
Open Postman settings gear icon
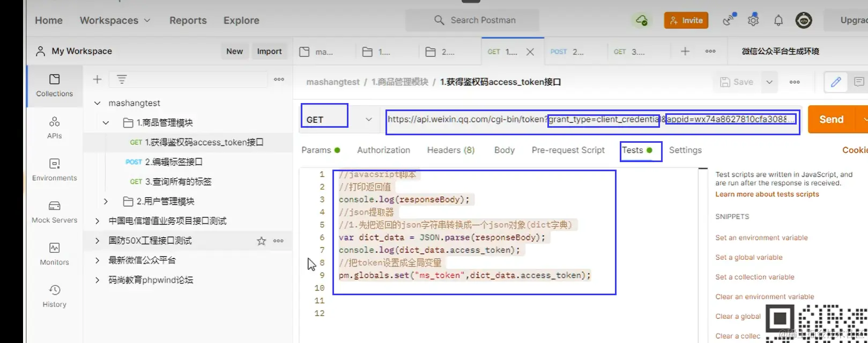[753, 20]
